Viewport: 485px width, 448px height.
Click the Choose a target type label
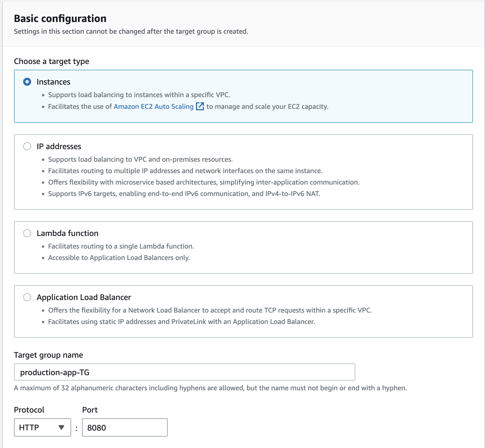(51, 61)
